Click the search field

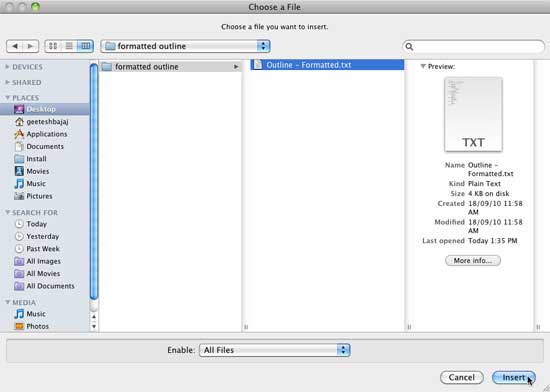[x=474, y=46]
